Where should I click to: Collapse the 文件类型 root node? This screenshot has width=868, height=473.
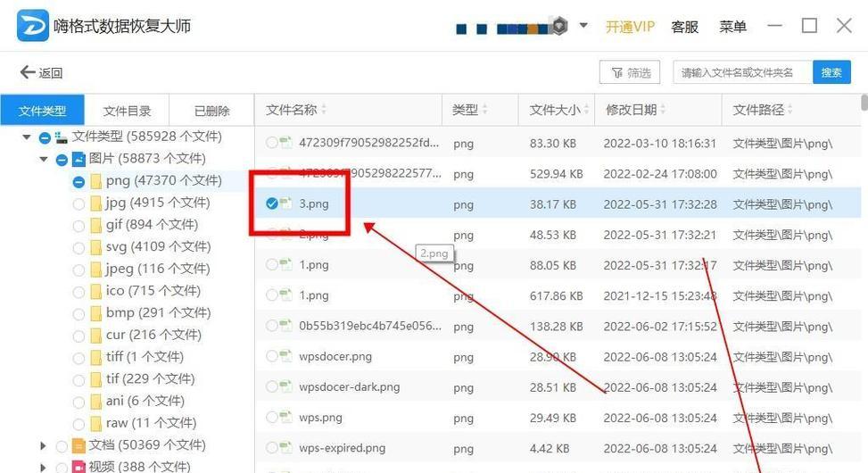click(26, 137)
